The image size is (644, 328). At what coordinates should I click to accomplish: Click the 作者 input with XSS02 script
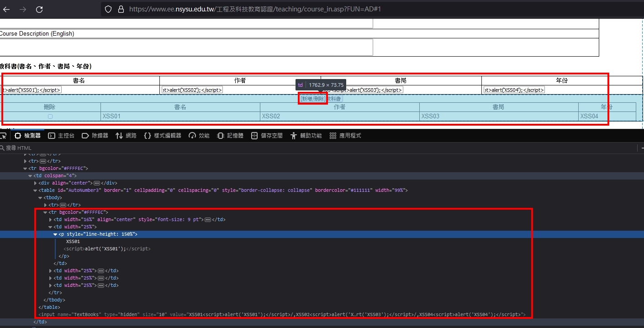point(192,90)
